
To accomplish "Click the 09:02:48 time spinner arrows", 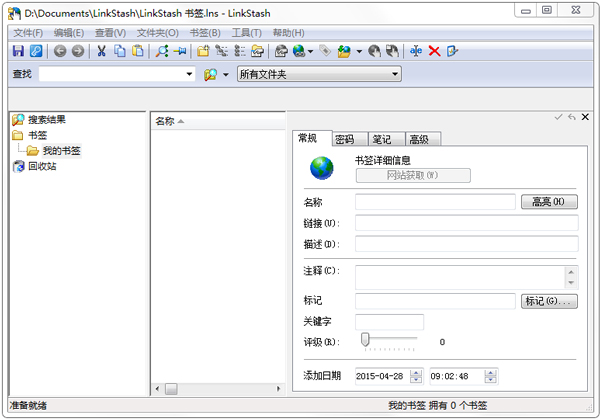I will (490, 376).
